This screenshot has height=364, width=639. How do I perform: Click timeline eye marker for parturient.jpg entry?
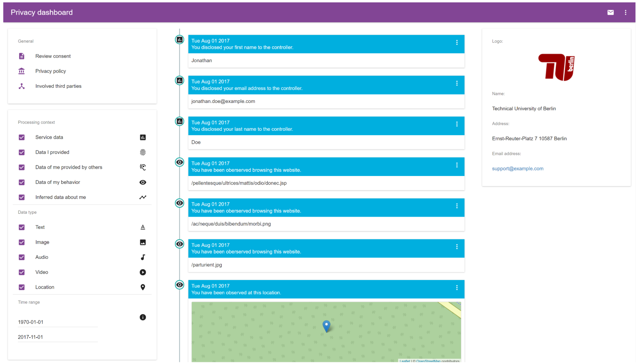pos(180,244)
